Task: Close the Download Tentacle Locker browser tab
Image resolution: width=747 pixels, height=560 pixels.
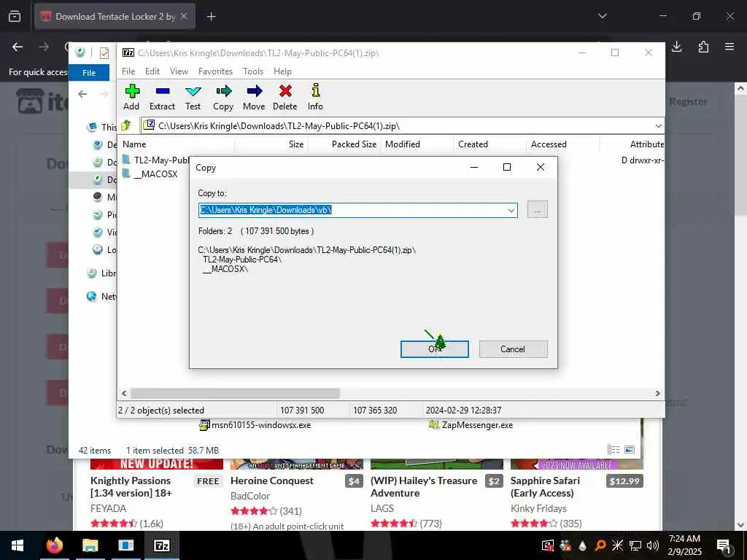Action: click(x=184, y=16)
